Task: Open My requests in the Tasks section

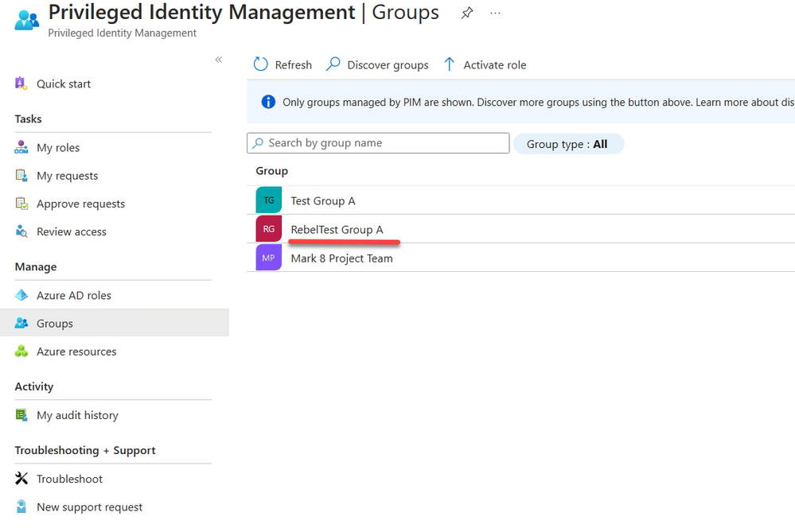Action: point(67,176)
